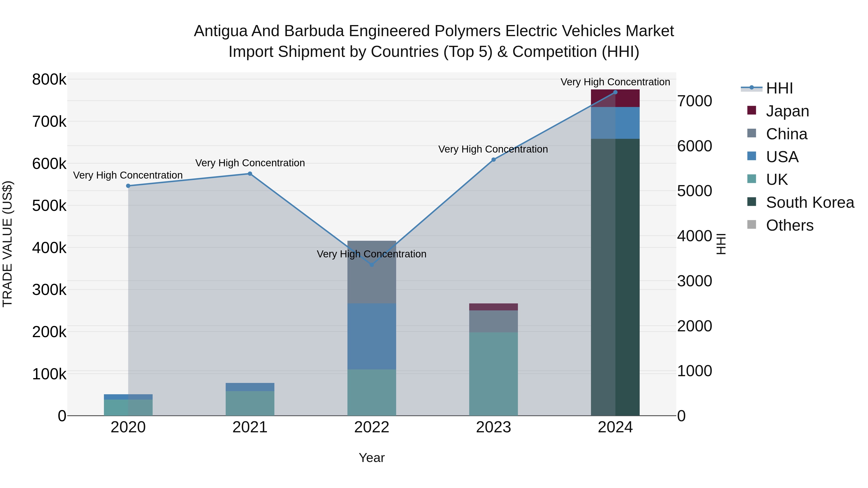Click the UK bar segment in 2023
The width and height of the screenshot is (868, 488).
(x=494, y=374)
